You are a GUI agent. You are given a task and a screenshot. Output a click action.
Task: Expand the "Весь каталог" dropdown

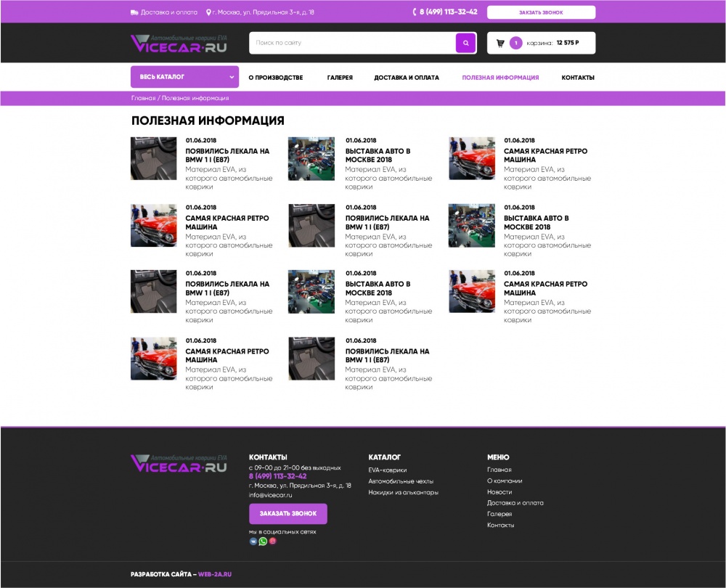pyautogui.click(x=184, y=77)
